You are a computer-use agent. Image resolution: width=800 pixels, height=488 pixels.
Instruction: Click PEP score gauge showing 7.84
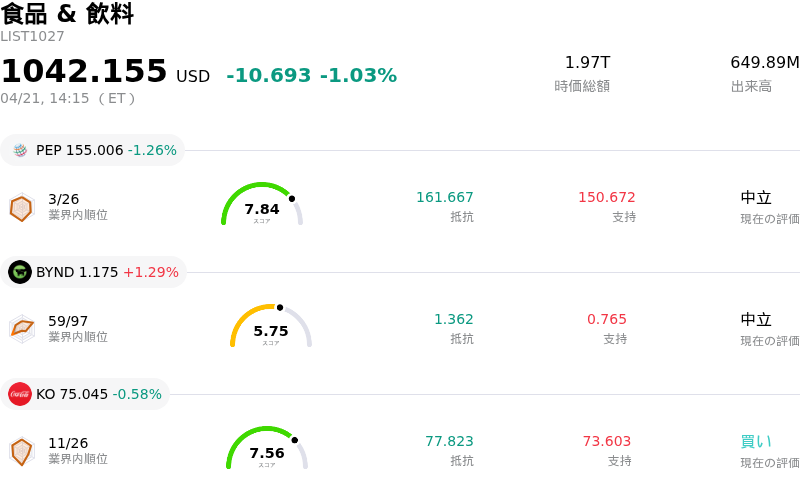(x=262, y=205)
